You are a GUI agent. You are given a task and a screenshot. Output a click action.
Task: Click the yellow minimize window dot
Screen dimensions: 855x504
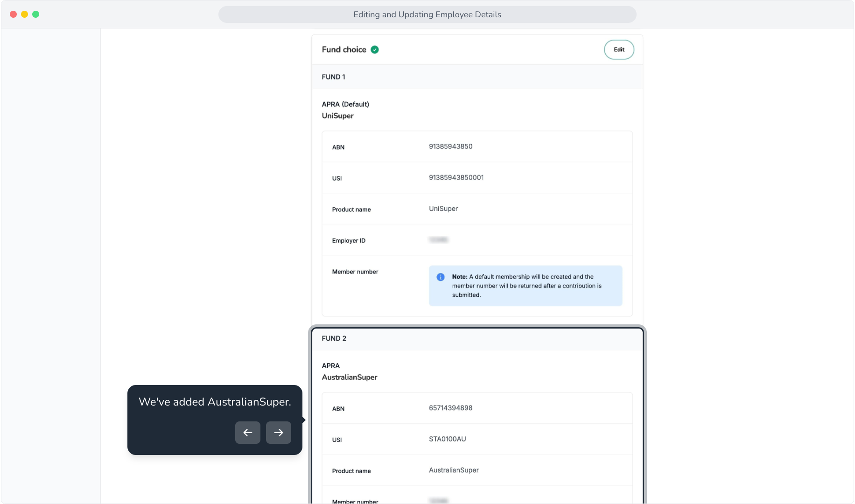click(x=25, y=14)
